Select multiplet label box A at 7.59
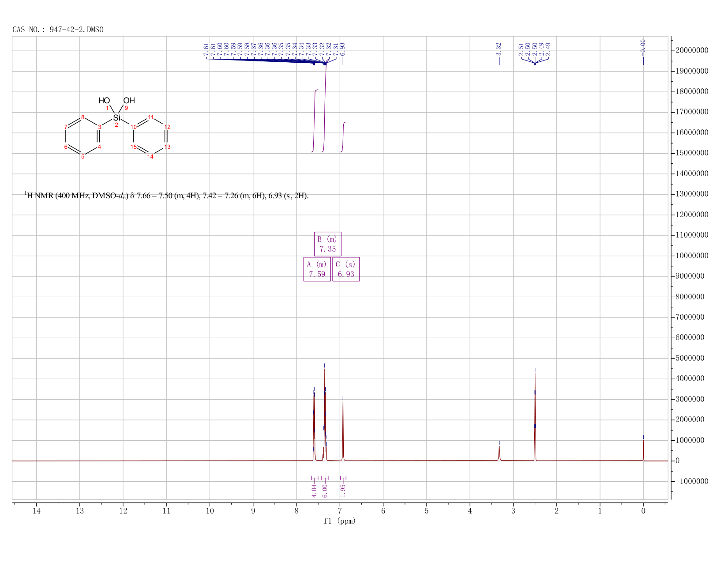 click(317, 269)
